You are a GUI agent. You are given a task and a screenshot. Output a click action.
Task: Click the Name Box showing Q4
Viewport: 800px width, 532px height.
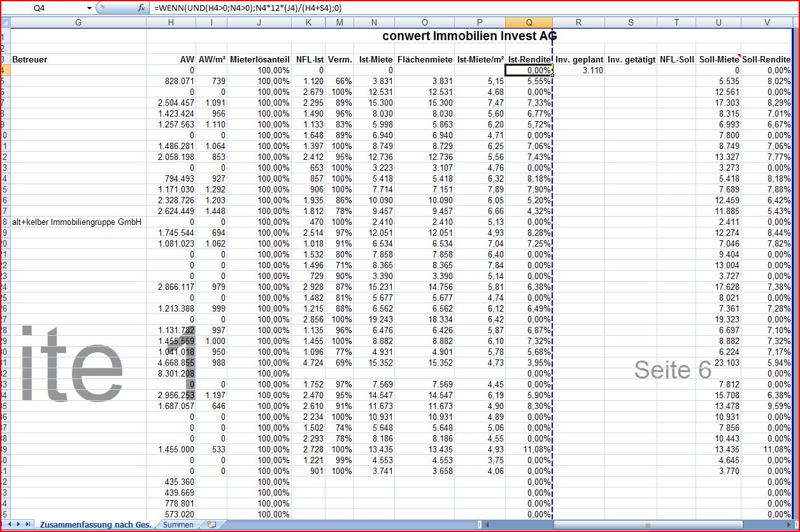[43, 8]
